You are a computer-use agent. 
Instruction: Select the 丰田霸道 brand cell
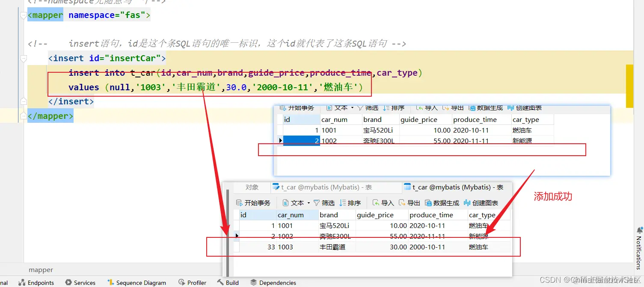coord(337,247)
